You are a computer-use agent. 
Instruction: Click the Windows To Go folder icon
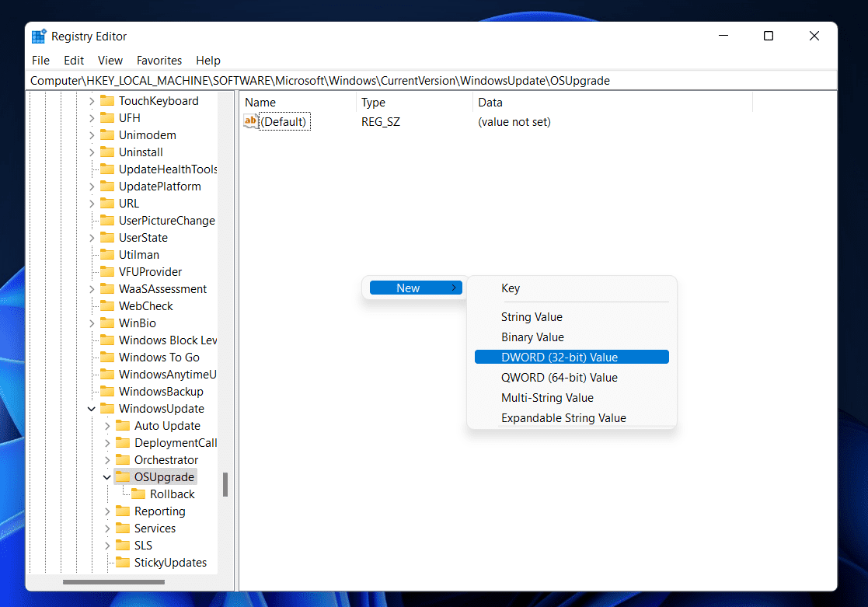(x=107, y=358)
